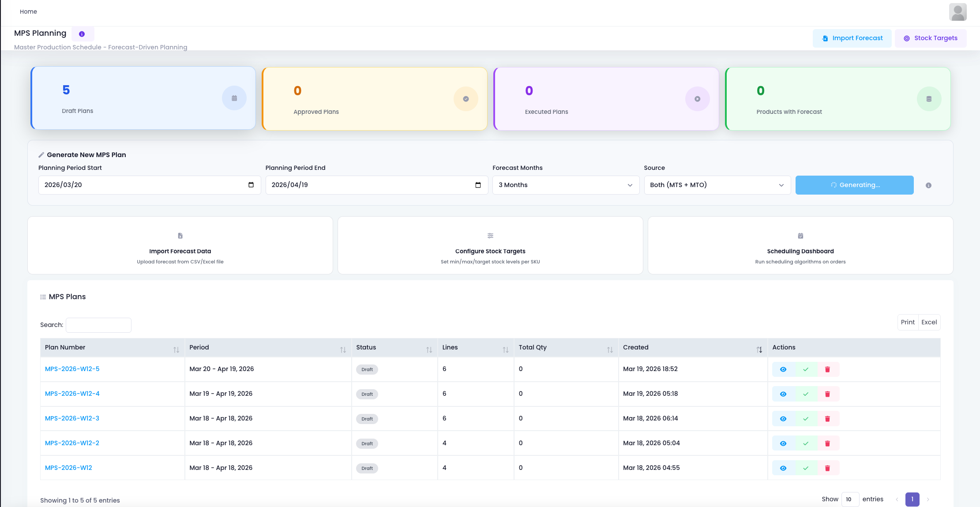The width and height of the screenshot is (980, 507).
Task: Open plan link MPS-2026-W12-2
Action: coord(72,443)
